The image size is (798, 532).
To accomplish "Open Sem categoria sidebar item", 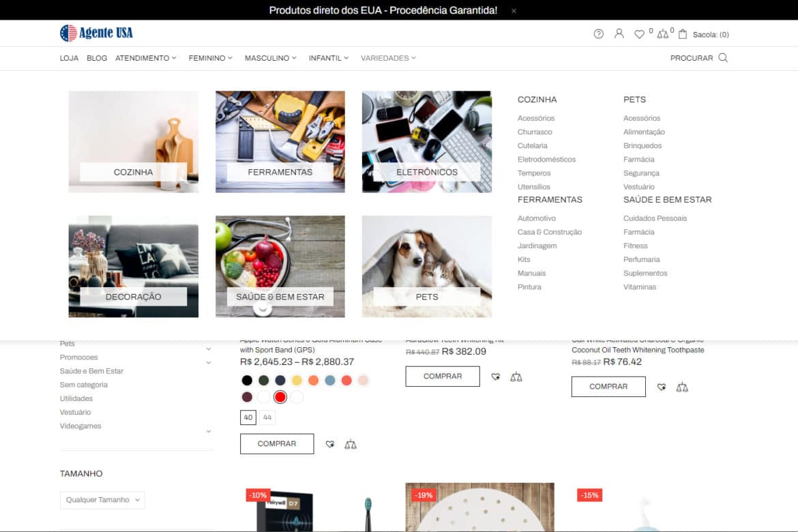I will pyautogui.click(x=83, y=385).
